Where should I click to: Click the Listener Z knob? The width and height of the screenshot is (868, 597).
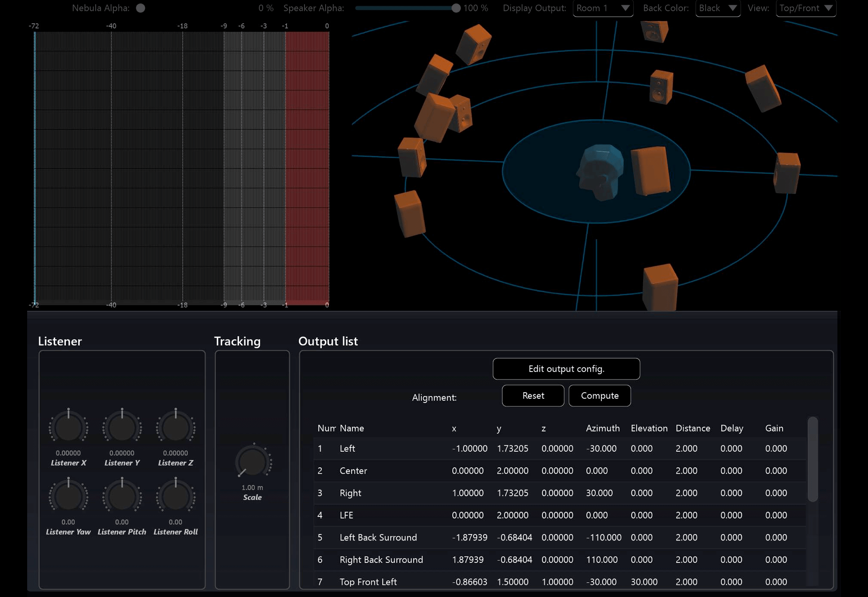click(175, 428)
